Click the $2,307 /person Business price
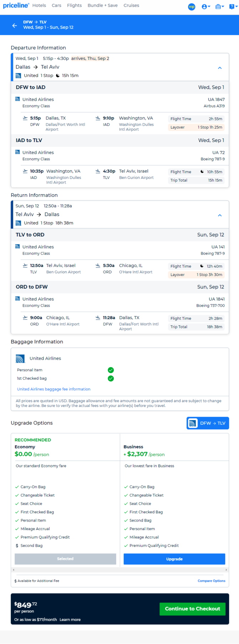239x644 pixels. click(x=144, y=454)
